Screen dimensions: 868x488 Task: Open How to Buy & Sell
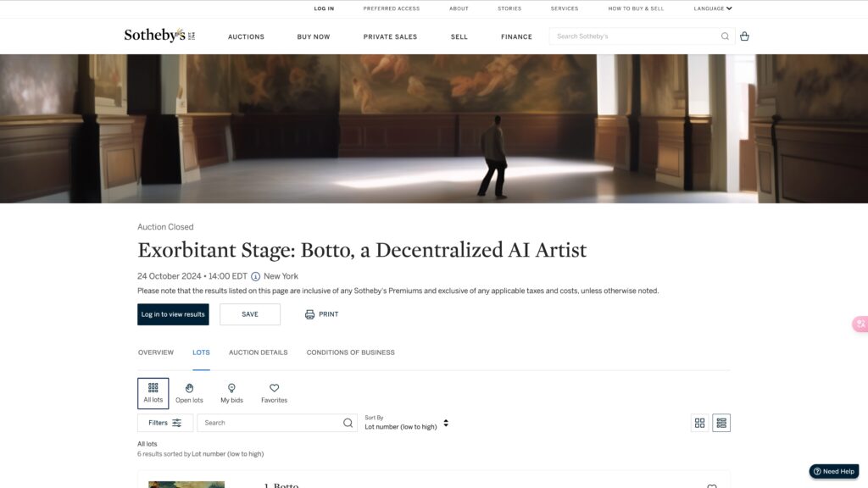pyautogui.click(x=636, y=8)
